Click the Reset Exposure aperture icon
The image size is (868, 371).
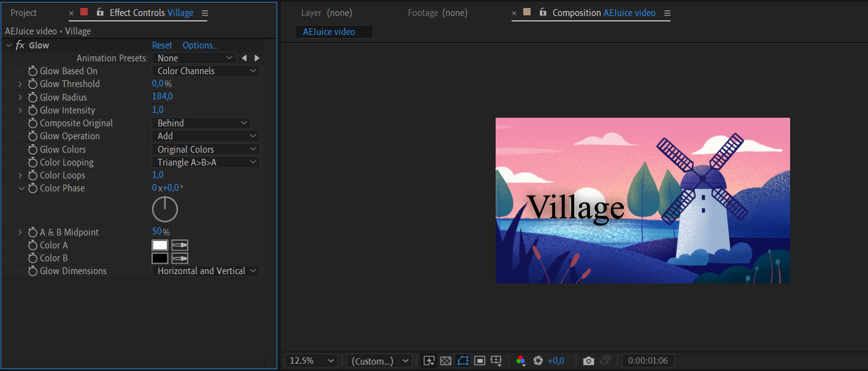tap(538, 361)
